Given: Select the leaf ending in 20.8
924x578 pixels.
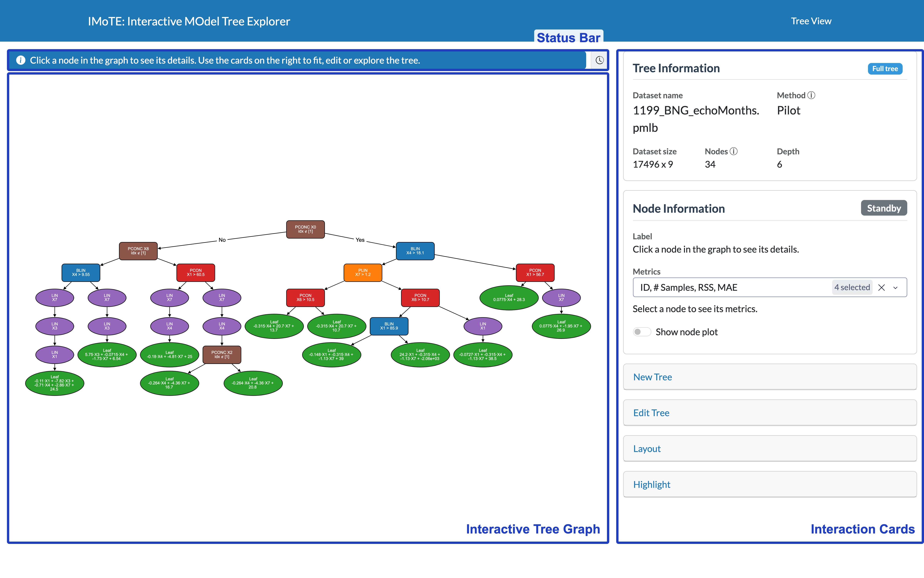Looking at the screenshot, I should [x=253, y=383].
